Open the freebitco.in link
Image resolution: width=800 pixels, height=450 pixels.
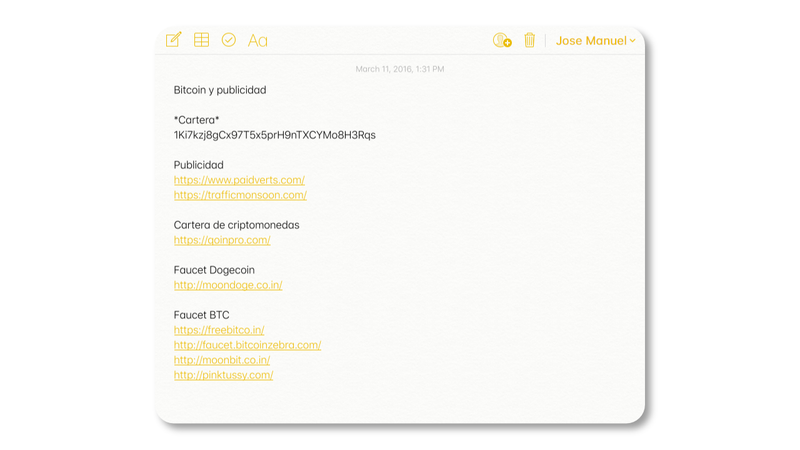(x=219, y=330)
